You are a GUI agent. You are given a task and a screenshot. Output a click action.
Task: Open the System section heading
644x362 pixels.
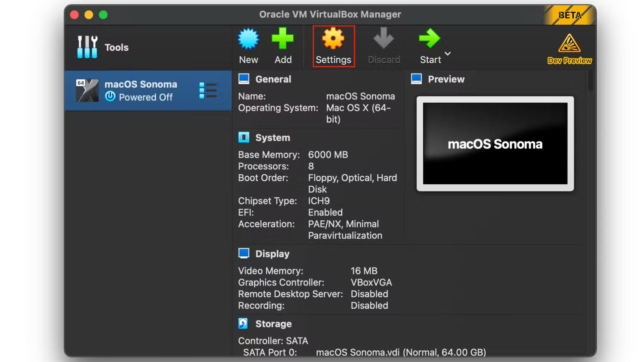[273, 138]
